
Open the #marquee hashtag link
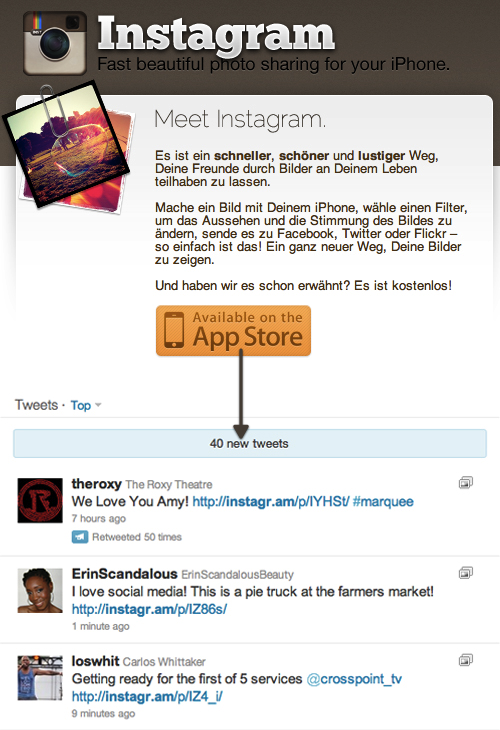click(x=383, y=501)
